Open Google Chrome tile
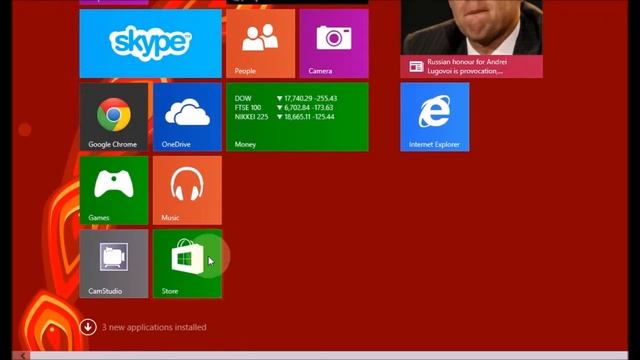The width and height of the screenshot is (640, 360). (114, 117)
